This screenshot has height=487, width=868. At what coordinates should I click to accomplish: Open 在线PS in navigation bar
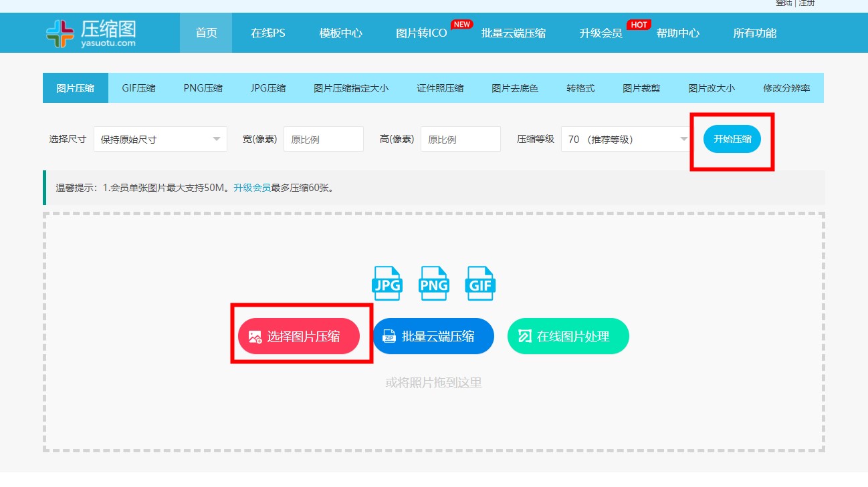point(267,33)
